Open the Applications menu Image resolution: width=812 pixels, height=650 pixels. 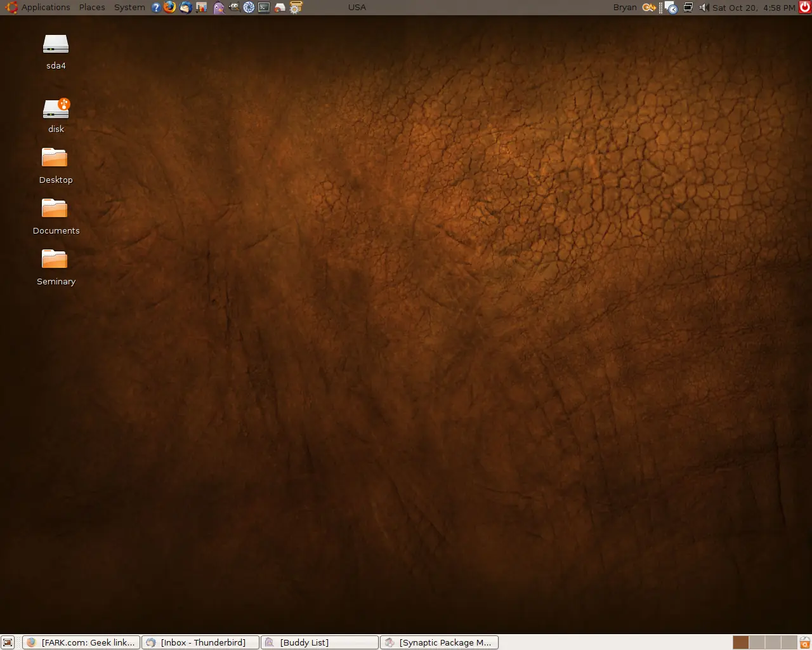(x=38, y=8)
